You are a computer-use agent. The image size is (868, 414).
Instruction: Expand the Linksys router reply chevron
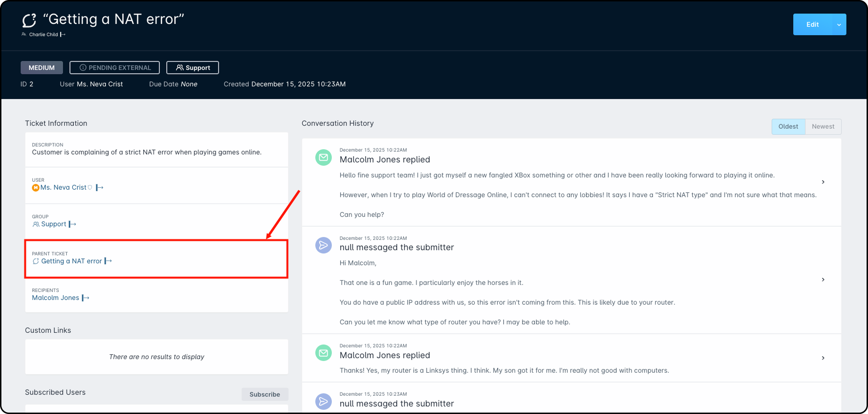(823, 358)
